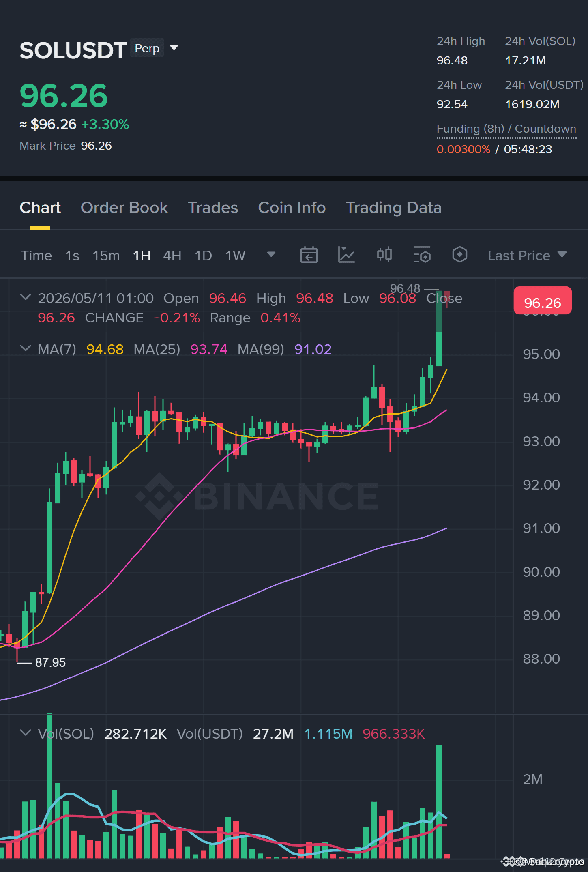
Task: Click the Binance watermark logo on chart
Action: (257, 496)
